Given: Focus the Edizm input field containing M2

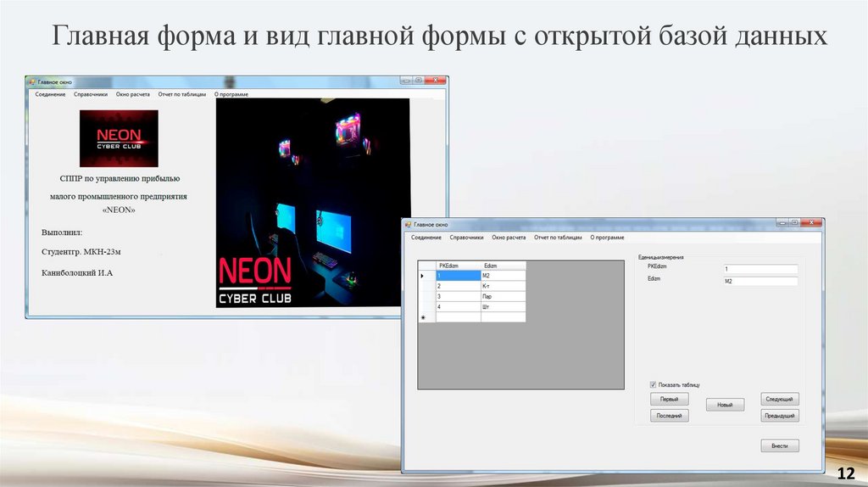Looking at the screenshot, I should [x=760, y=282].
